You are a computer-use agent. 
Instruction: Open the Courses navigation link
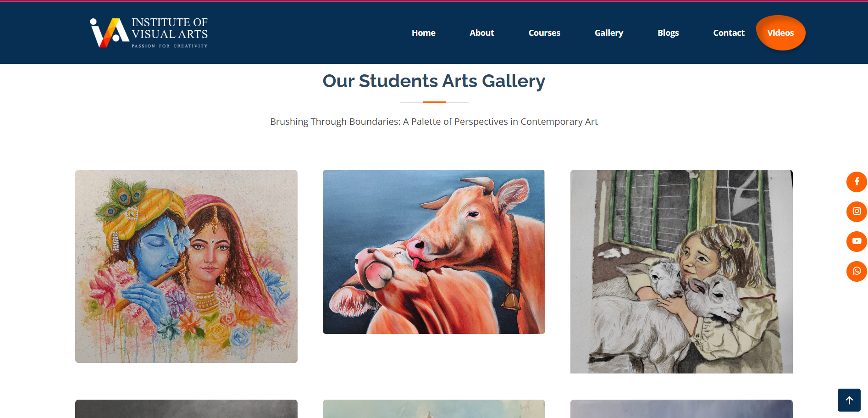click(544, 33)
